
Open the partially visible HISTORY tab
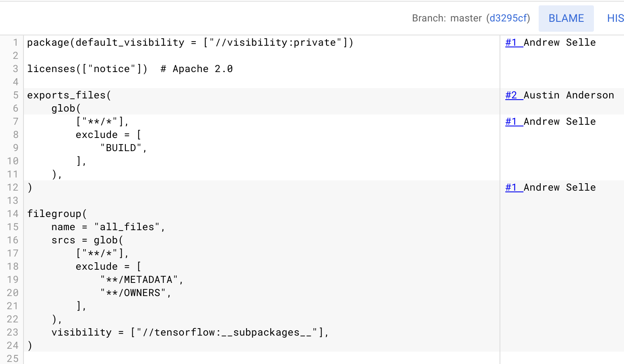tap(615, 19)
